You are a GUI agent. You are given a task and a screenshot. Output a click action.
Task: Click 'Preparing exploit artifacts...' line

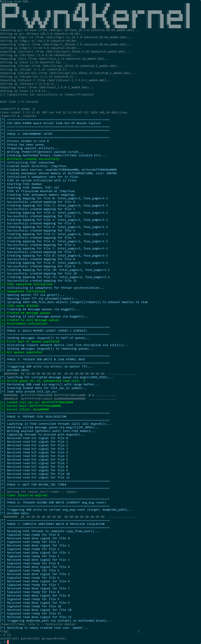tap(29, 148)
